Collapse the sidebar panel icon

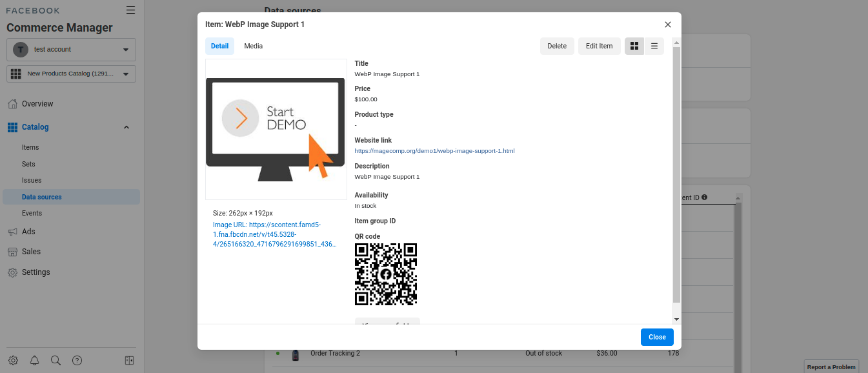tap(129, 360)
